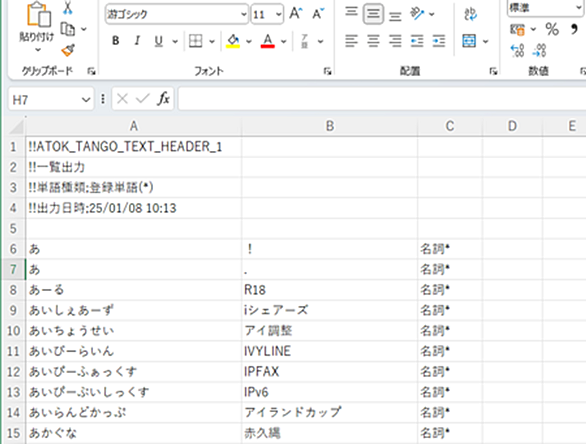Screen dimensions: 586x444
Task: Click the wrap text icon
Action: pyautogui.click(x=471, y=14)
